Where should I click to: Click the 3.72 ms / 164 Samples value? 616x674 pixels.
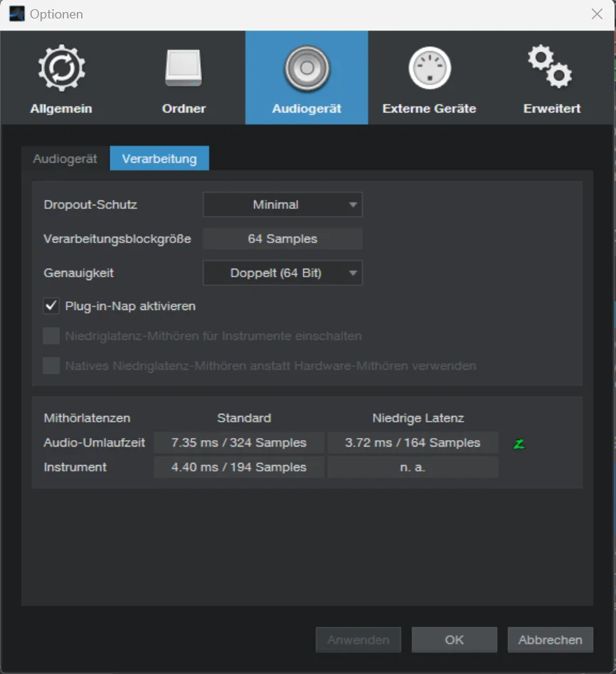(413, 442)
